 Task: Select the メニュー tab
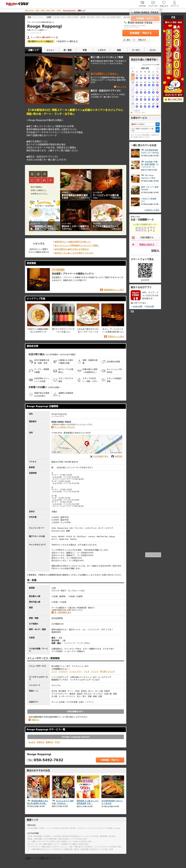click(50, 50)
